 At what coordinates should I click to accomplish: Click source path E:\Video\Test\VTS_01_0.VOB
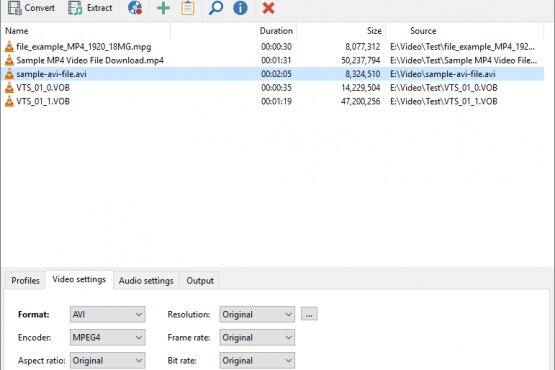pyautogui.click(x=444, y=87)
